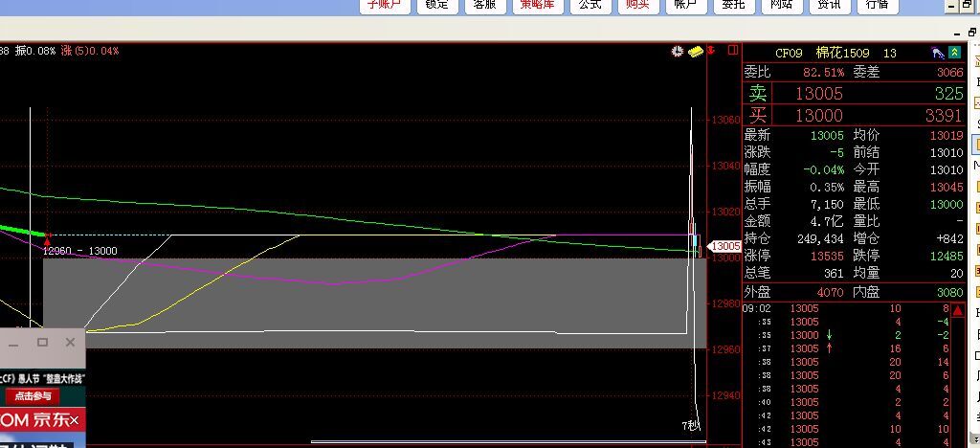The width and height of the screenshot is (980, 448).
Task: Open the 策略库 strategy library
Action: [x=537, y=5]
